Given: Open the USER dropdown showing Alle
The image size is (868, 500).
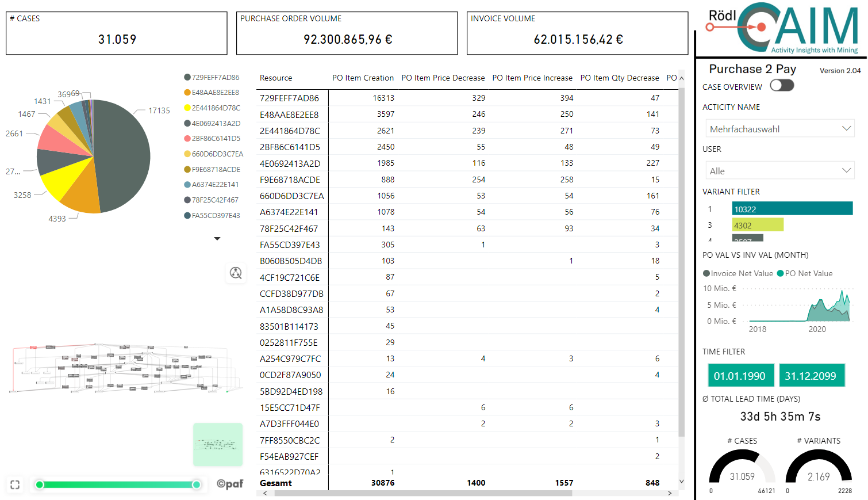Looking at the screenshot, I should click(x=780, y=170).
